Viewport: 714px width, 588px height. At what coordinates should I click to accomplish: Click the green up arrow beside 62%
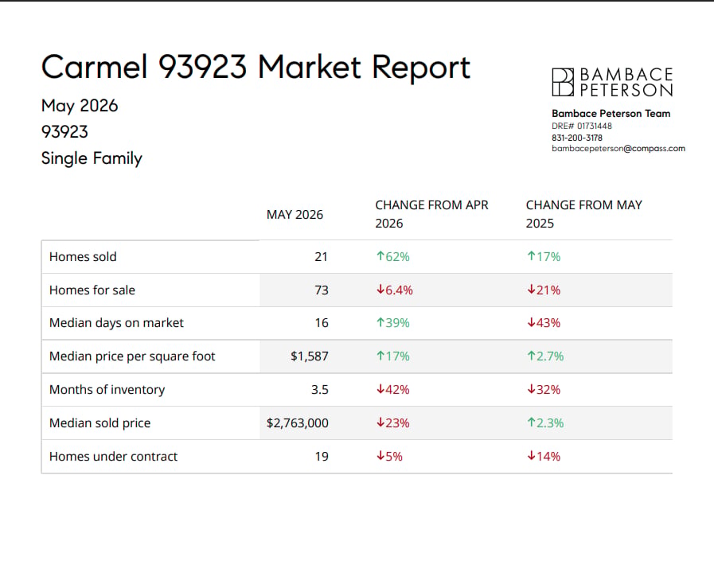380,256
